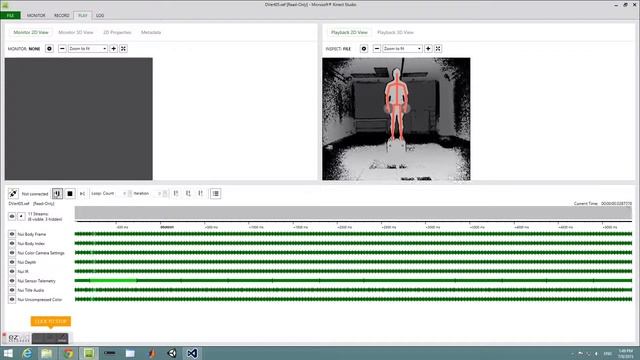
Task: Select the Monitor 2D View tab
Action: point(31,32)
